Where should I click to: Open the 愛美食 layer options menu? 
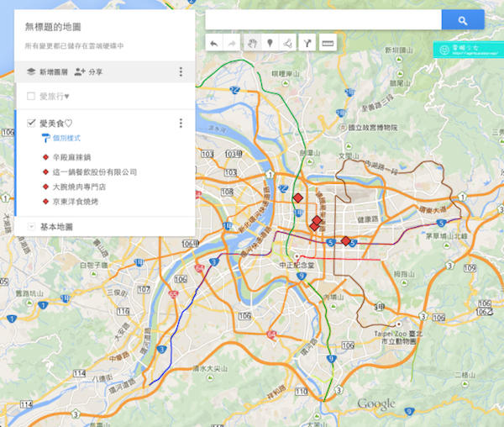(x=181, y=124)
